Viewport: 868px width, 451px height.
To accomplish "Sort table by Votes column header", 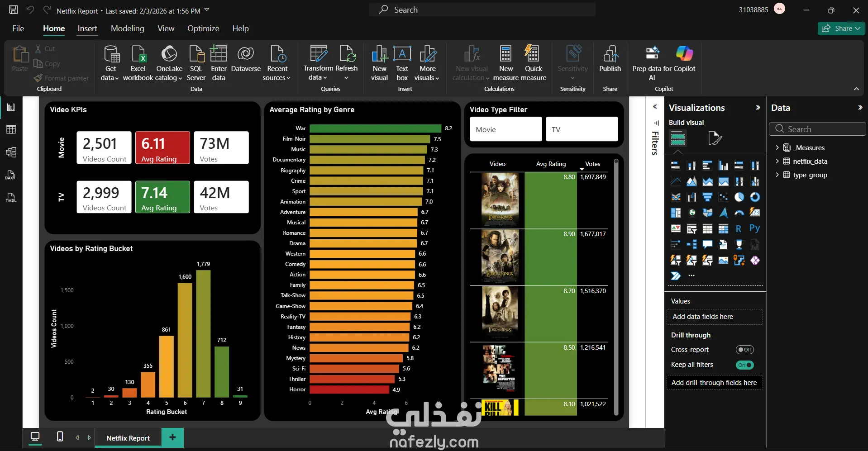I will (592, 164).
